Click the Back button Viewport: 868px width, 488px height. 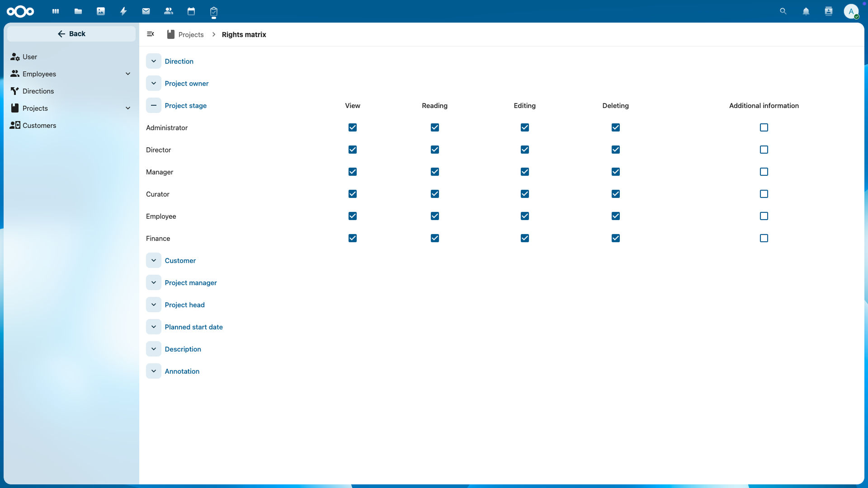pos(71,34)
